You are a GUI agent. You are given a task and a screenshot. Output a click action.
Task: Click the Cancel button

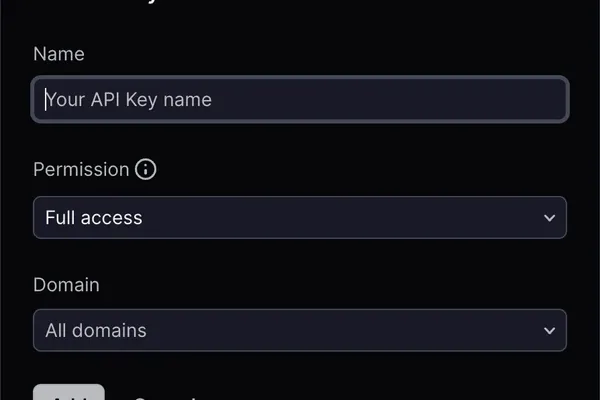(165, 396)
